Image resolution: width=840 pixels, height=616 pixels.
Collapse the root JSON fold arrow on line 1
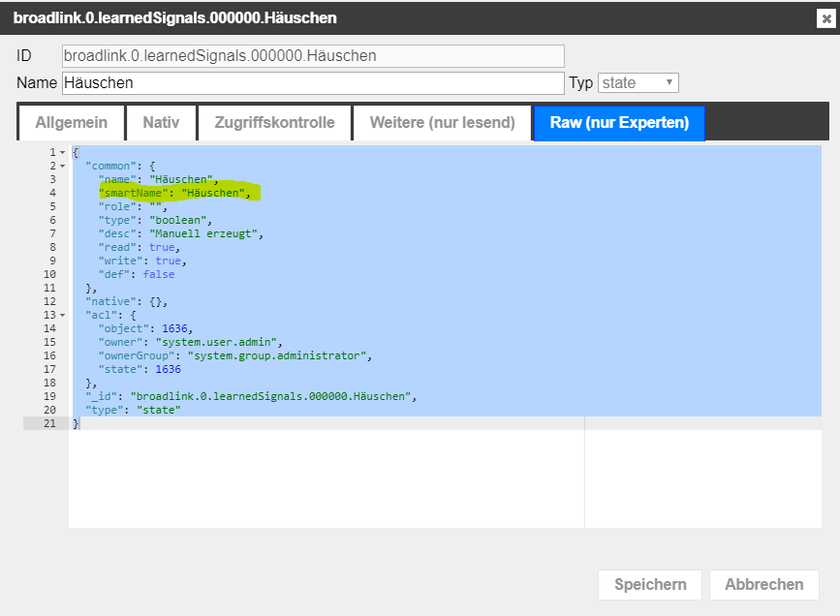(x=63, y=153)
